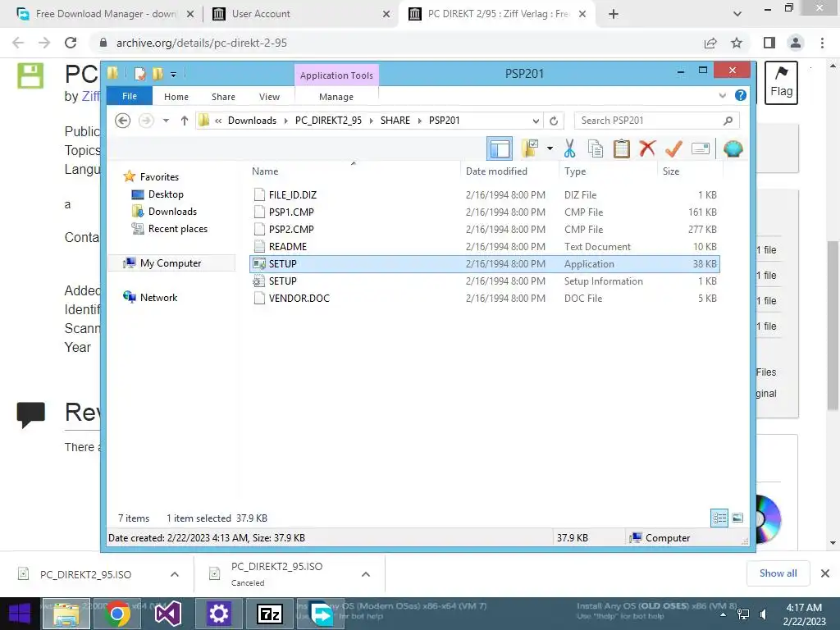Click Show all downloads button
The image size is (840, 630).
click(x=778, y=573)
